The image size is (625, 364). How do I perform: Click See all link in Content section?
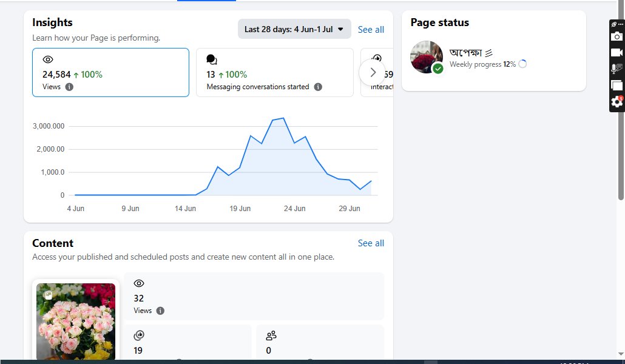click(x=371, y=243)
